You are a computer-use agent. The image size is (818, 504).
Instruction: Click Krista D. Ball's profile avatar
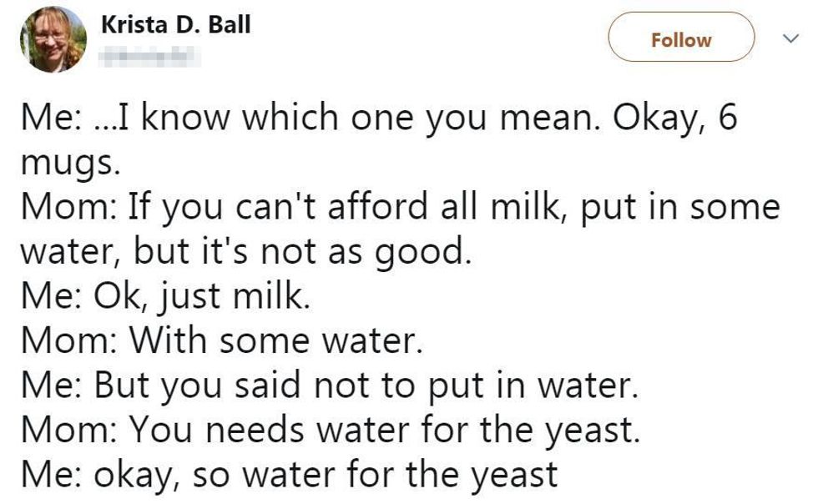tap(52, 39)
